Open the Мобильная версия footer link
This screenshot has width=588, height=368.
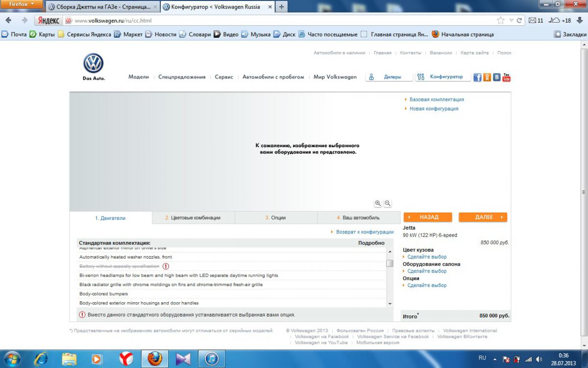coord(378,343)
